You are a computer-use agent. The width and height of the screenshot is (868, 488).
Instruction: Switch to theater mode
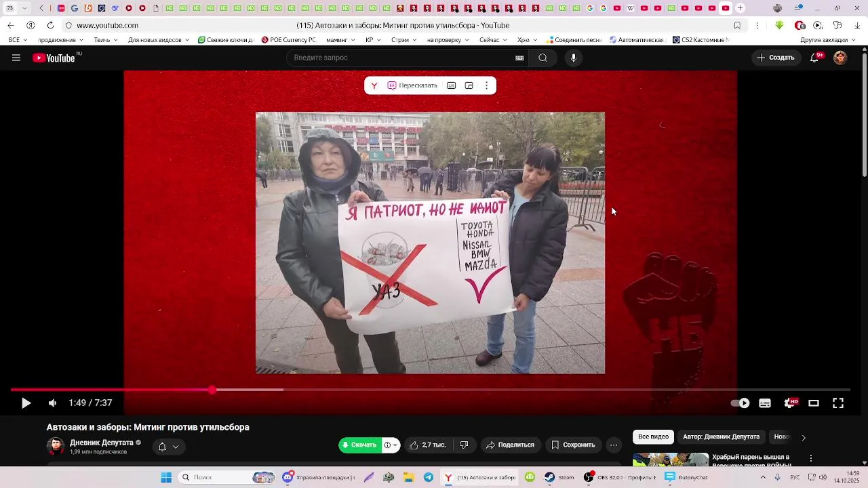click(x=814, y=403)
